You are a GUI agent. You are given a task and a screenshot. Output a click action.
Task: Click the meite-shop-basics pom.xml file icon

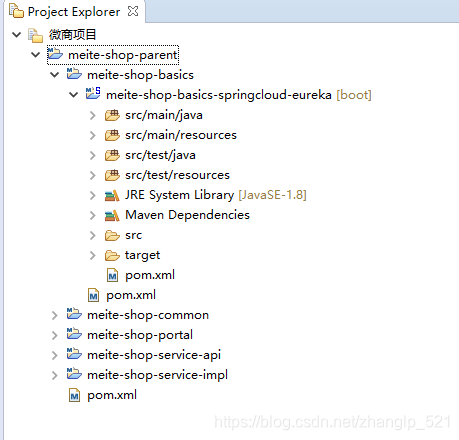click(x=93, y=295)
